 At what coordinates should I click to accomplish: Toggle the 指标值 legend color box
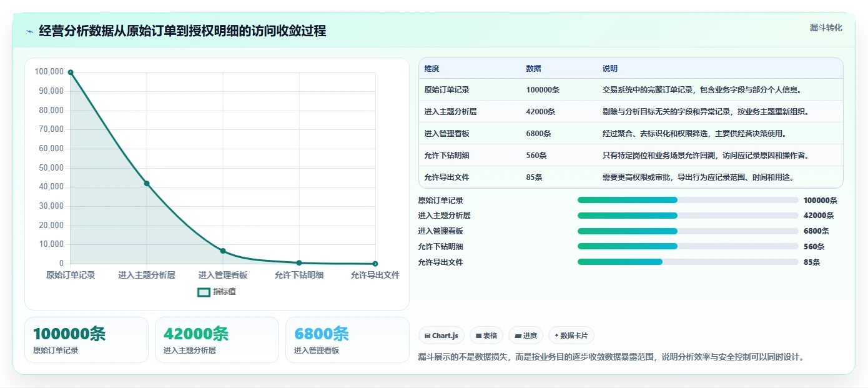click(x=204, y=292)
